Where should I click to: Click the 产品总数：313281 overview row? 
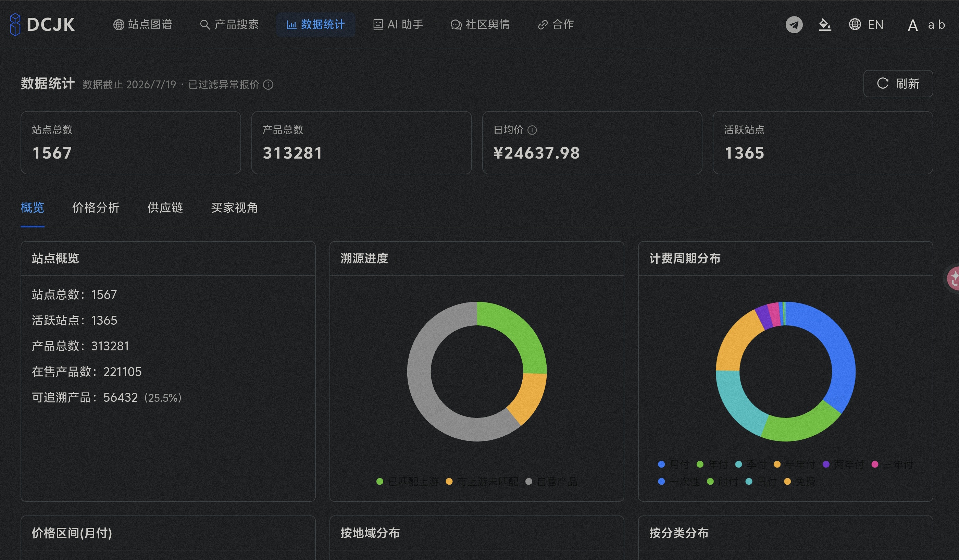click(80, 346)
